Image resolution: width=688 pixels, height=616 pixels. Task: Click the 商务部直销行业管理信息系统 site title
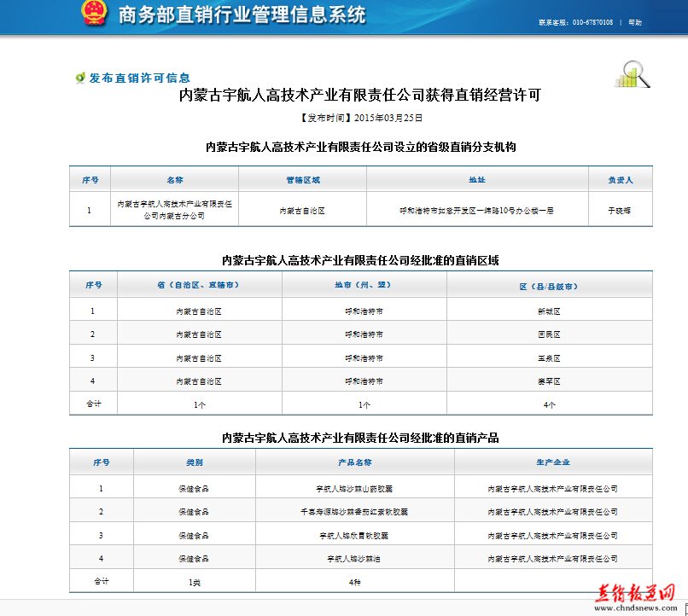click(x=242, y=15)
